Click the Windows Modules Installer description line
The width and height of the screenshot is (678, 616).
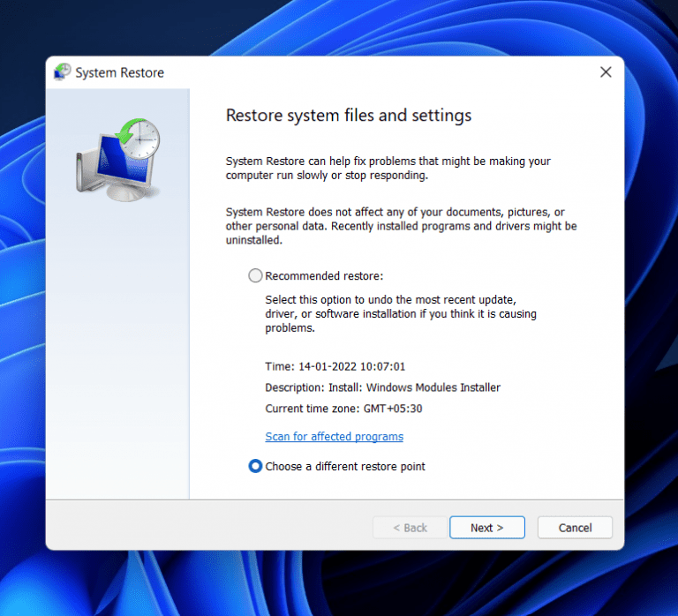click(382, 387)
